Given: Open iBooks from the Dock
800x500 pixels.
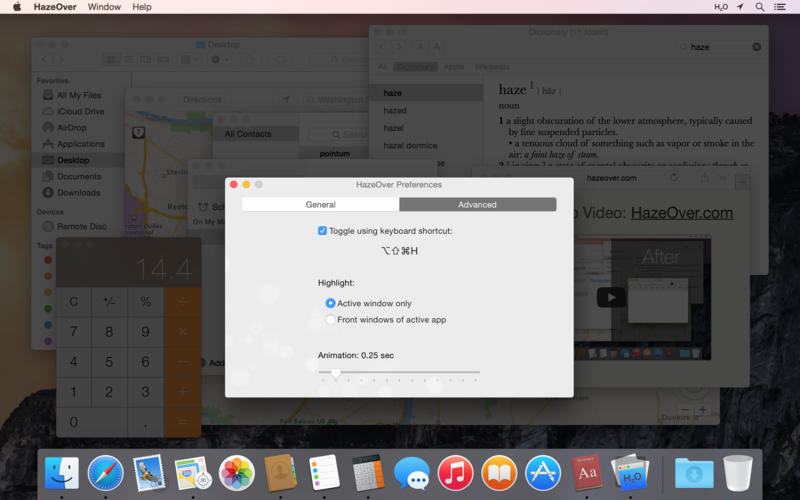Looking at the screenshot, I should click(x=499, y=473).
